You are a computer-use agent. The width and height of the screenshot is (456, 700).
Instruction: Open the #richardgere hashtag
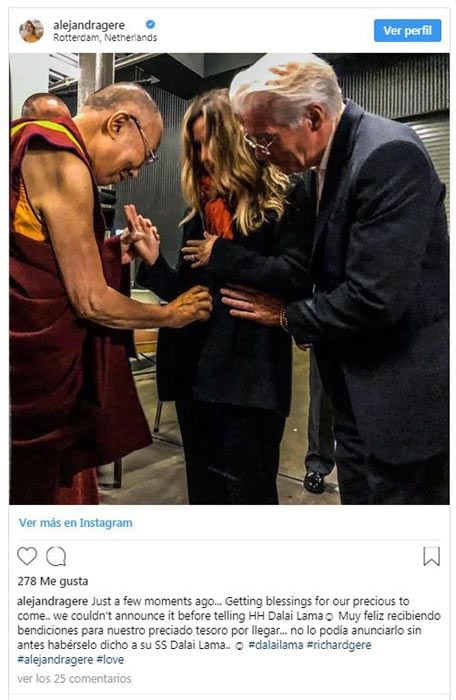tap(339, 645)
